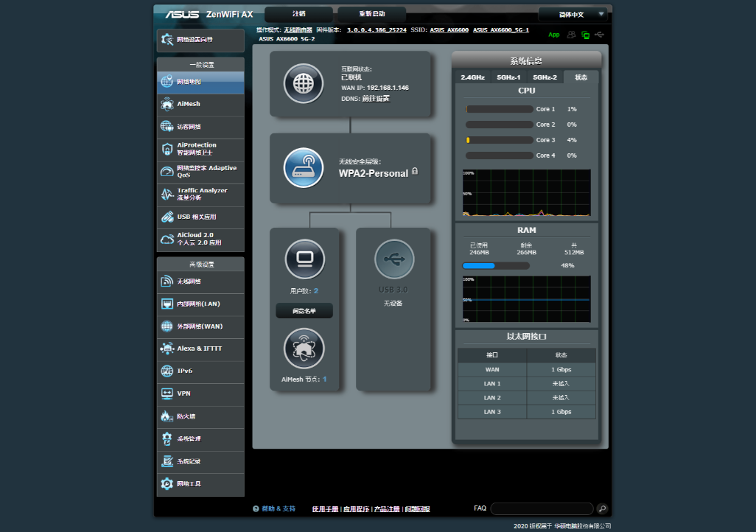756x532 pixels.
Task: Click the guest users status icon
Action: (571, 35)
